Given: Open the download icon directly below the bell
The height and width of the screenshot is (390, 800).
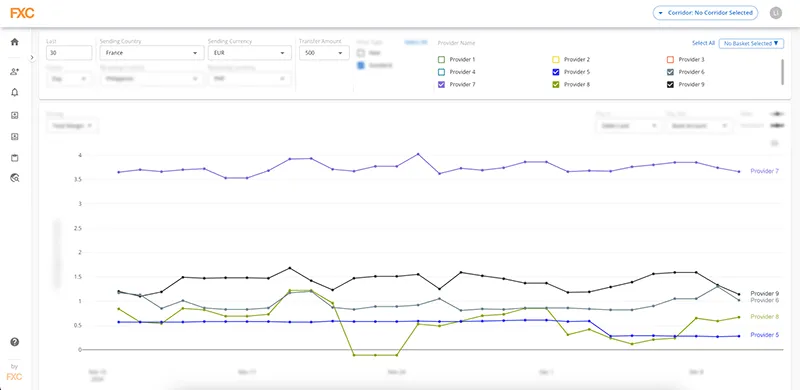Looking at the screenshot, I should point(14,115).
